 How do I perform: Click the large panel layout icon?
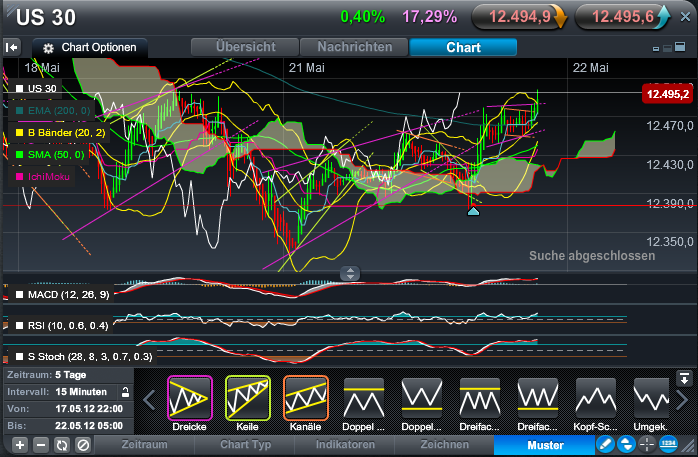click(680, 47)
